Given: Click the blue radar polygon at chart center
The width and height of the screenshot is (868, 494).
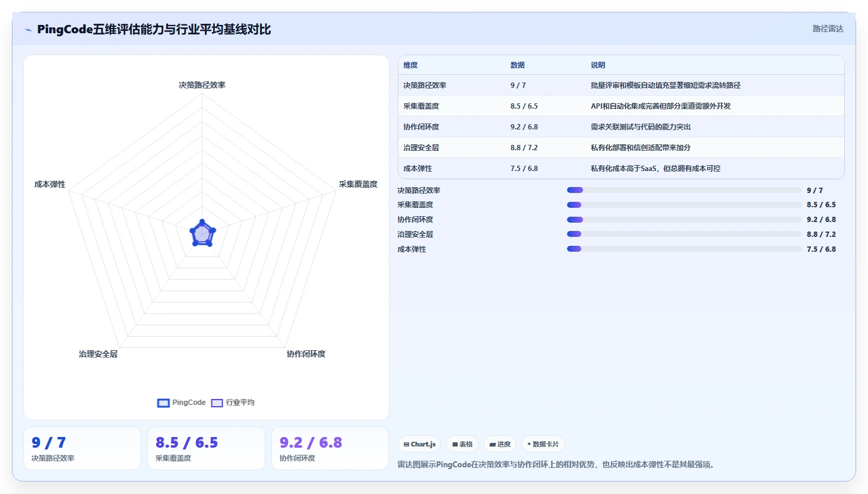Looking at the screenshot, I should (202, 234).
